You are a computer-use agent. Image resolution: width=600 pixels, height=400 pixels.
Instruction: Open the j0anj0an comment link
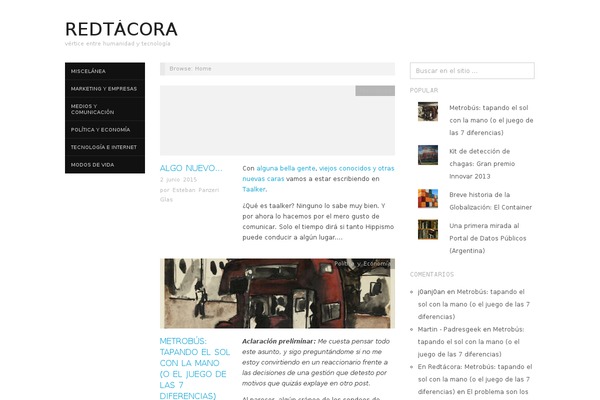(x=431, y=292)
